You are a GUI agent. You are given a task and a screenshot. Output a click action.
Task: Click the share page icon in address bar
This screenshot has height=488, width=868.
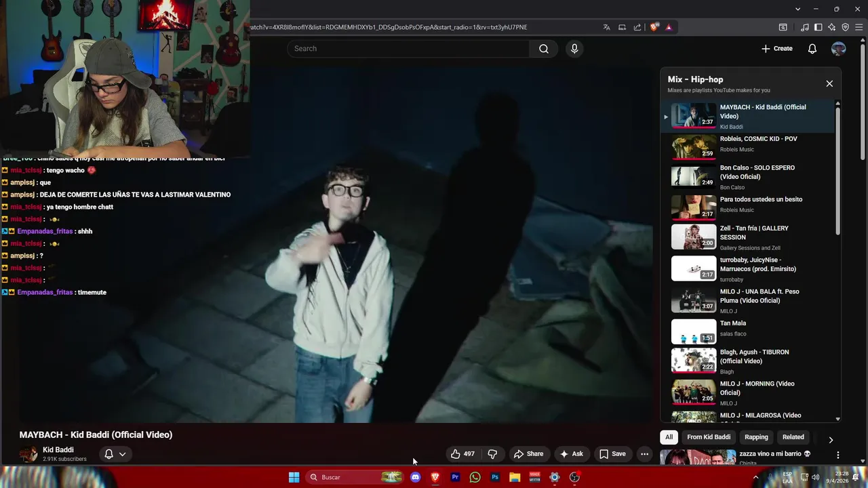637,27
